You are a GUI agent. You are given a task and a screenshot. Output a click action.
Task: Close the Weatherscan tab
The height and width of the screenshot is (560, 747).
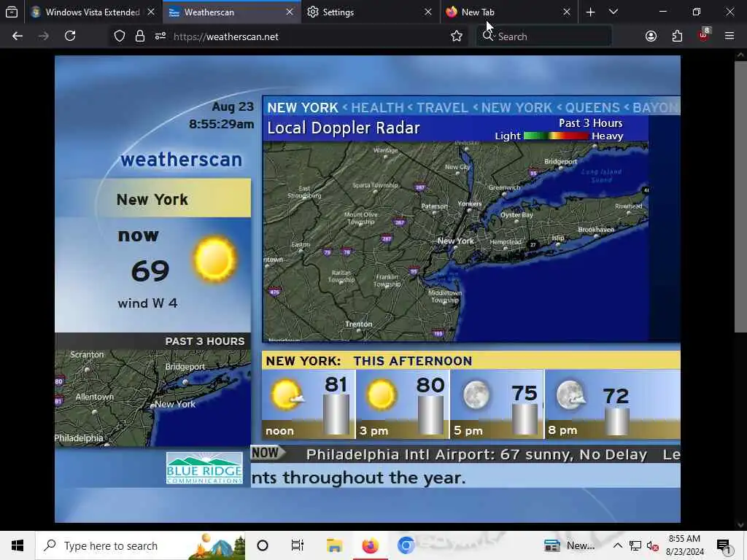[289, 12]
